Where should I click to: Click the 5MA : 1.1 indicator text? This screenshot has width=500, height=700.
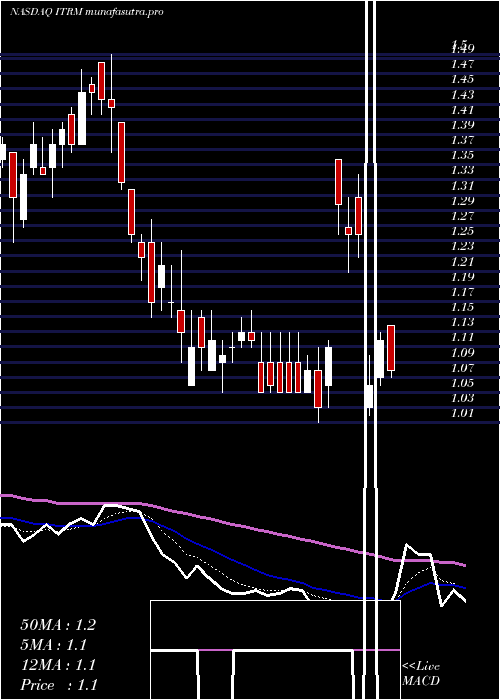pos(54,645)
